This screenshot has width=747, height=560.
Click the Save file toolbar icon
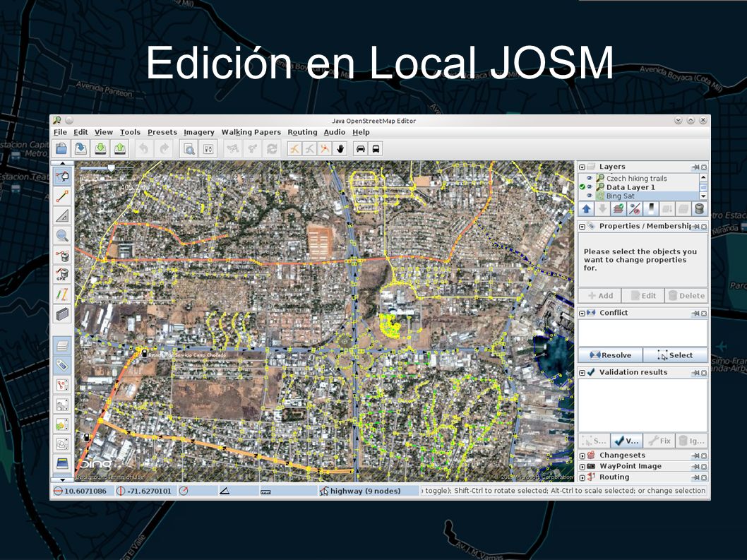[80, 149]
